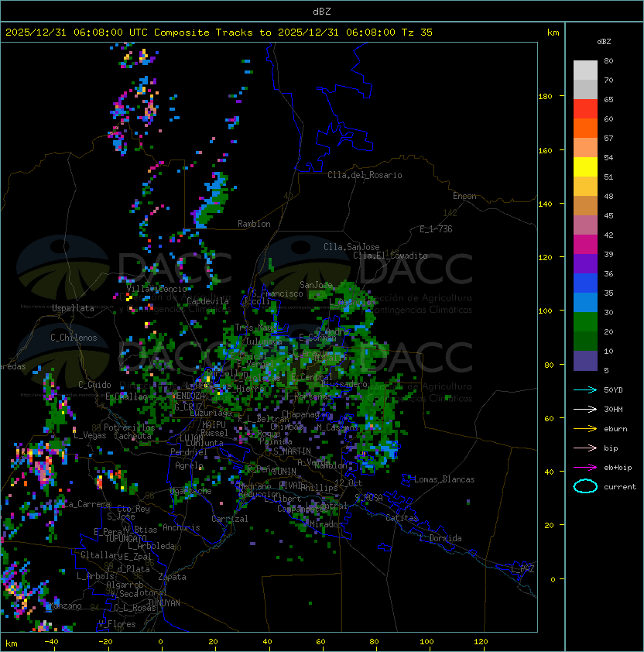Click the 'Manzano' map label
Image resolution: width=644 pixels, height=652 pixels.
coord(66,606)
